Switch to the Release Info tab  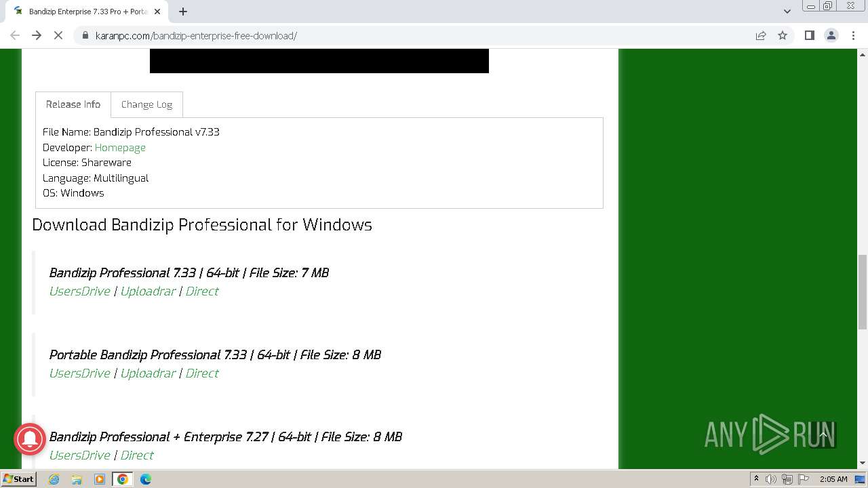click(x=73, y=104)
